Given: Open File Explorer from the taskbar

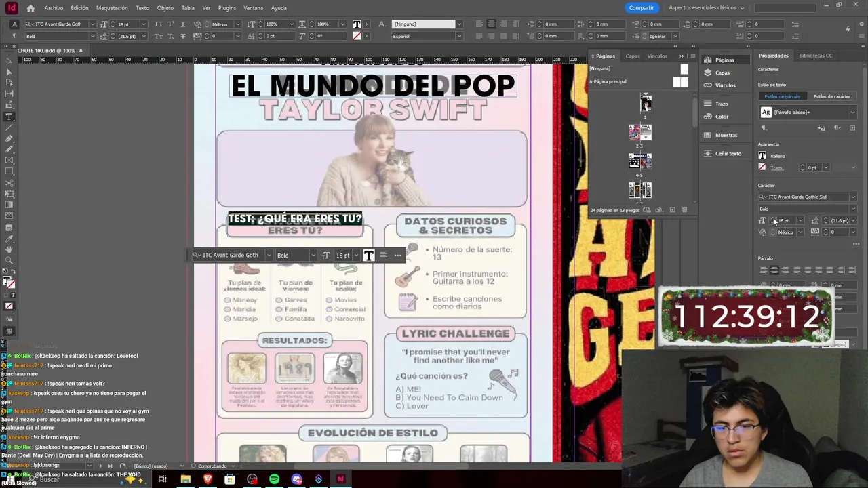Looking at the screenshot, I should click(x=185, y=479).
